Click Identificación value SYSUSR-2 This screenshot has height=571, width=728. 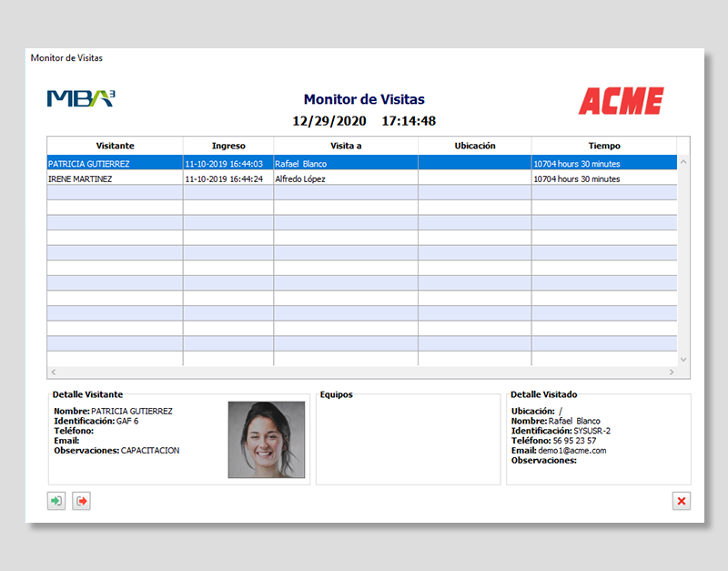click(592, 431)
